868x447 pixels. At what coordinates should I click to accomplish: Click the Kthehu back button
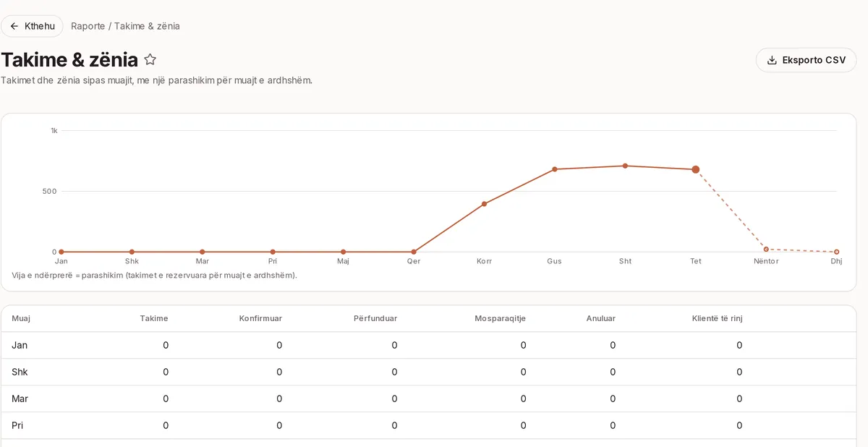point(32,26)
